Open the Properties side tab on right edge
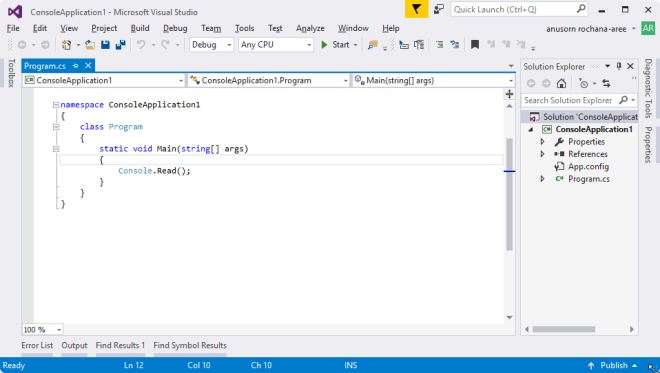Image resolution: width=660 pixels, height=373 pixels. tap(648, 145)
